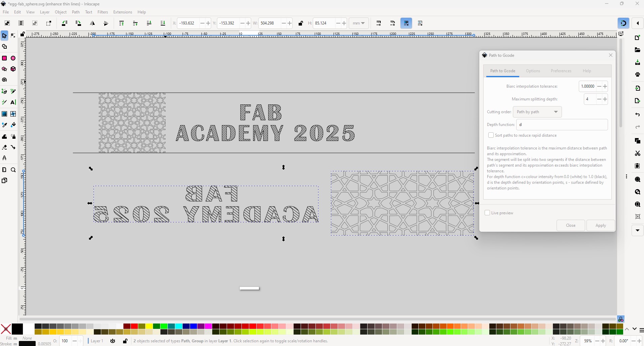The width and height of the screenshot is (644, 346).
Task: Open the mm units dropdown
Action: click(359, 23)
